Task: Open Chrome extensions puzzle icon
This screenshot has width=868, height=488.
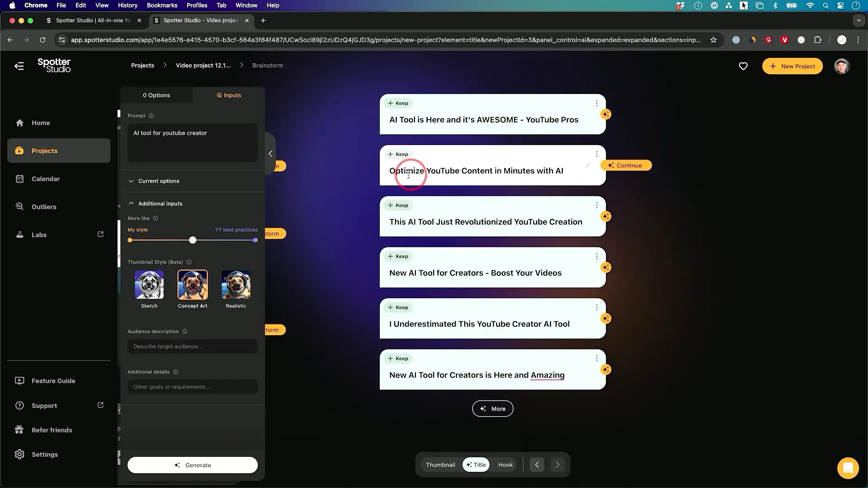Action: point(817,40)
